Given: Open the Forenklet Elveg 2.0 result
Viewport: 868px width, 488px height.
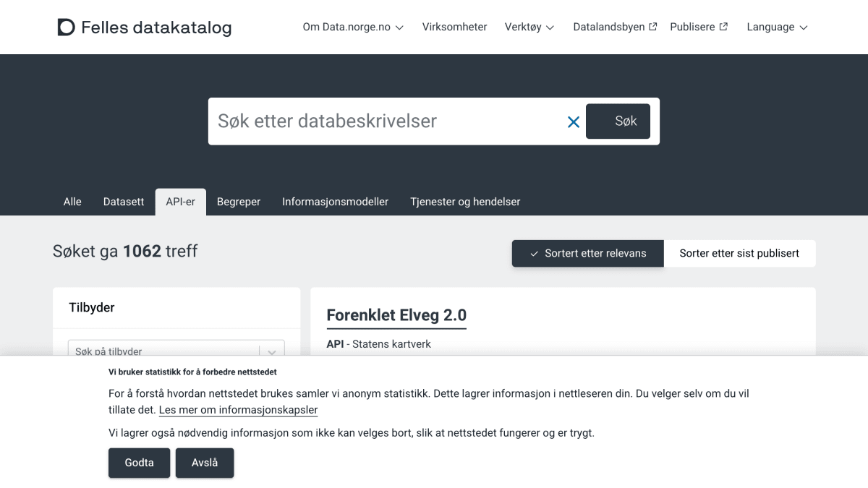Looking at the screenshot, I should 396,315.
